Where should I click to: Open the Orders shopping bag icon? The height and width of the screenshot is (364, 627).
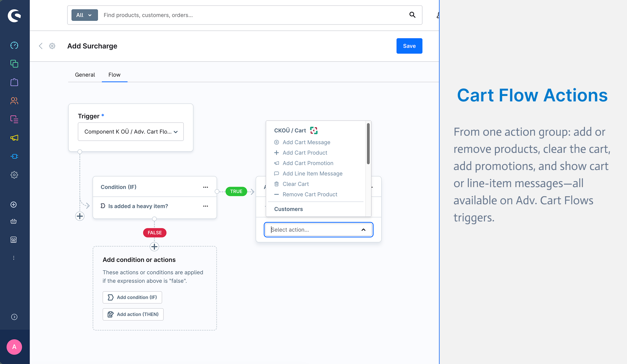click(x=14, y=82)
